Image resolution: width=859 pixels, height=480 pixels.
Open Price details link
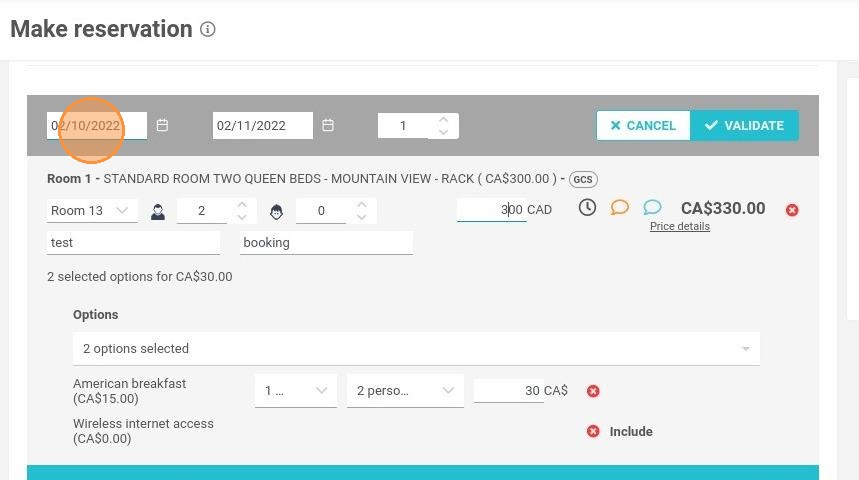tap(680, 226)
